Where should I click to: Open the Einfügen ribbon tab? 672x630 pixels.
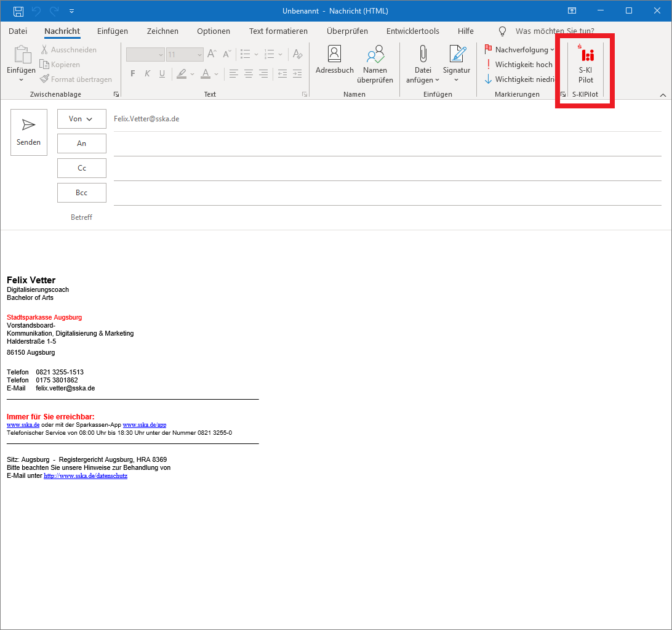click(x=113, y=31)
